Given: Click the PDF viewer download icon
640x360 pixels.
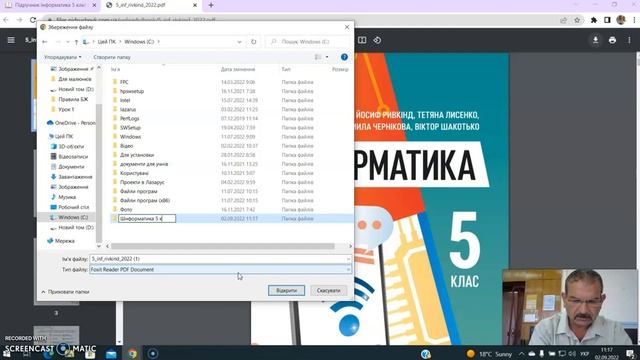Looking at the screenshot, I should (x=596, y=40).
